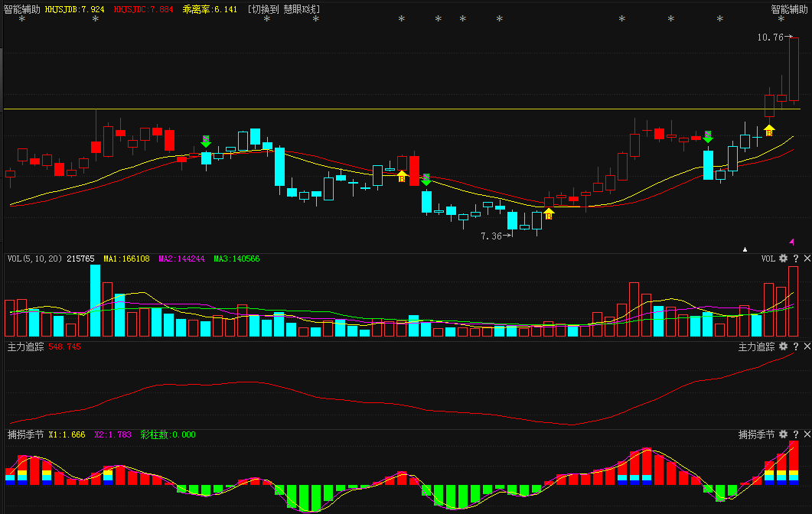Close the VOL indicator panel
This screenshot has height=514, width=812.
[807, 259]
